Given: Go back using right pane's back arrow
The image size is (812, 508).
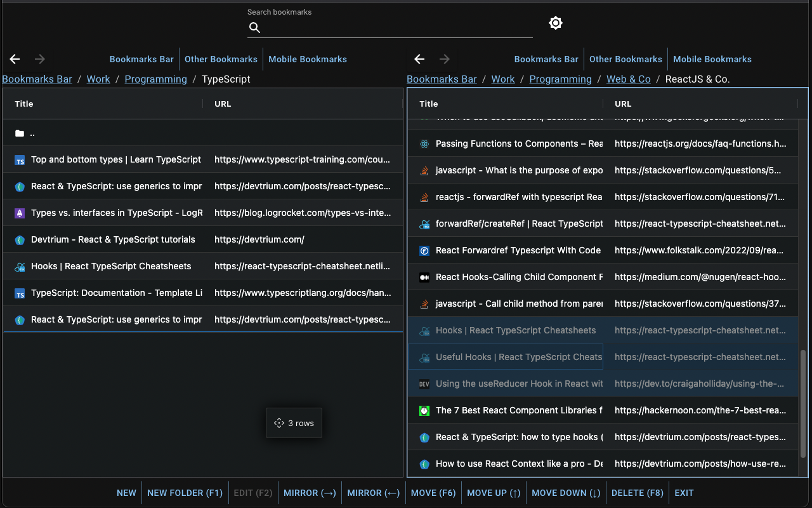Looking at the screenshot, I should click(x=419, y=59).
